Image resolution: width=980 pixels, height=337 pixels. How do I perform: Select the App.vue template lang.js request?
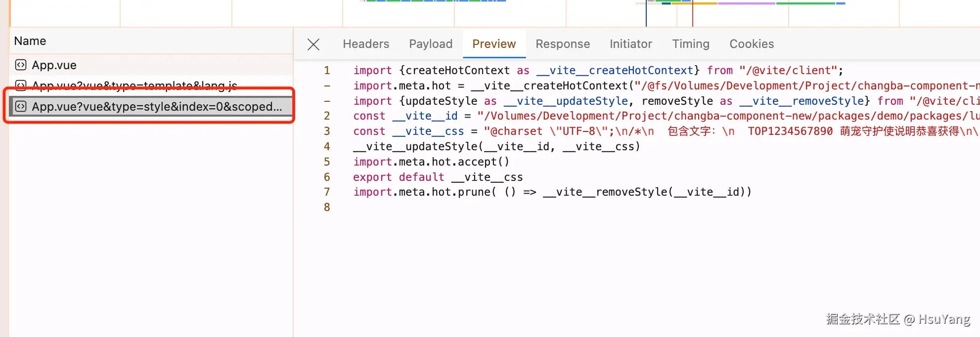coord(151,85)
